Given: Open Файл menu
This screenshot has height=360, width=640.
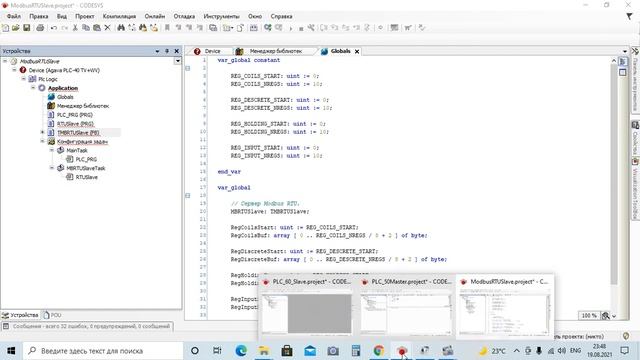Looking at the screenshot, I should (13, 16).
